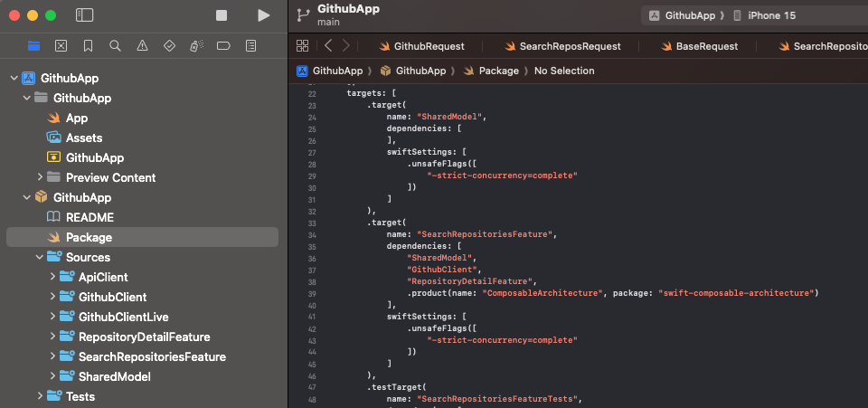Click "RepositoryDetailFeature" dependency on line 38

click(x=472, y=281)
